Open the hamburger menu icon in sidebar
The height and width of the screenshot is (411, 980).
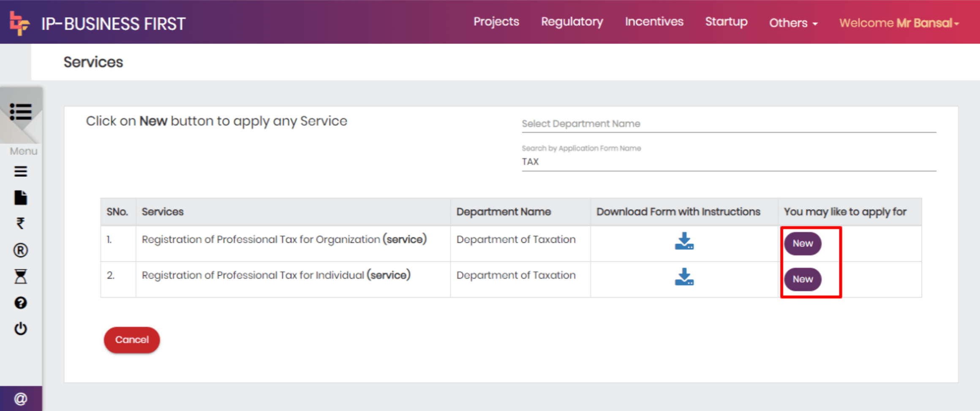pos(21,172)
